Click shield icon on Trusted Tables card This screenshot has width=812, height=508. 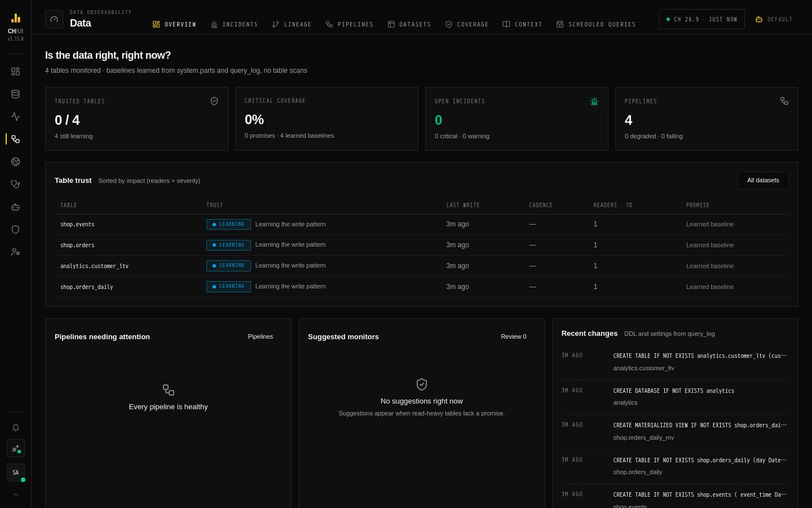click(x=214, y=101)
